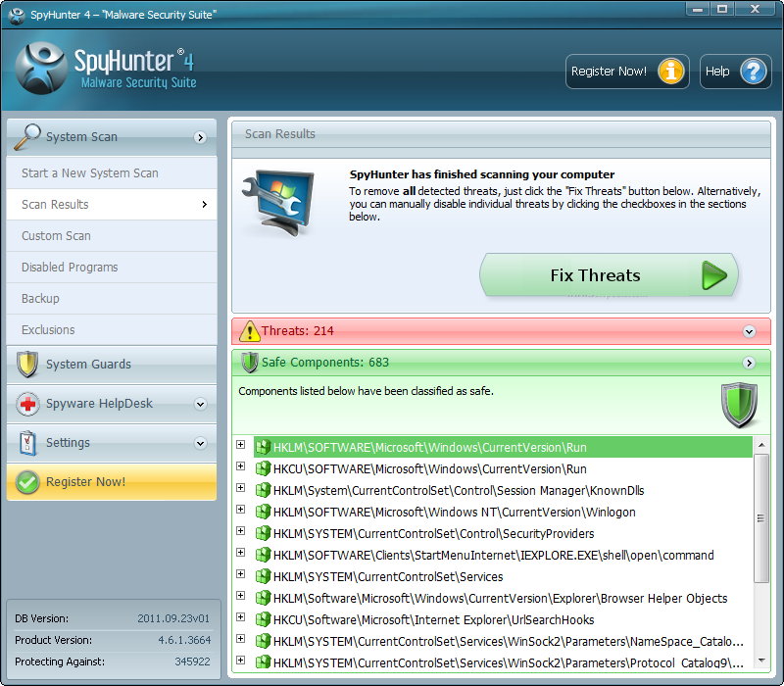The image size is (784, 686).
Task: Click the magnifying glass System Scan icon
Action: pyautogui.click(x=27, y=136)
